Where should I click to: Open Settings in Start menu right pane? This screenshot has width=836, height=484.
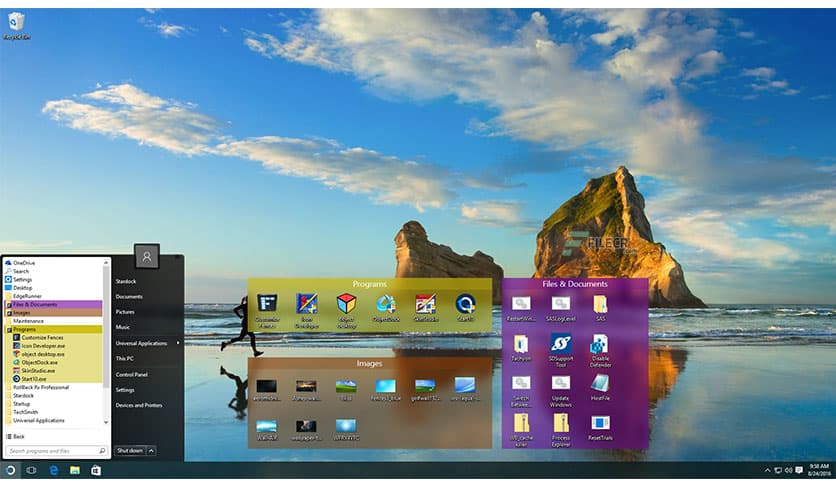[x=125, y=390]
